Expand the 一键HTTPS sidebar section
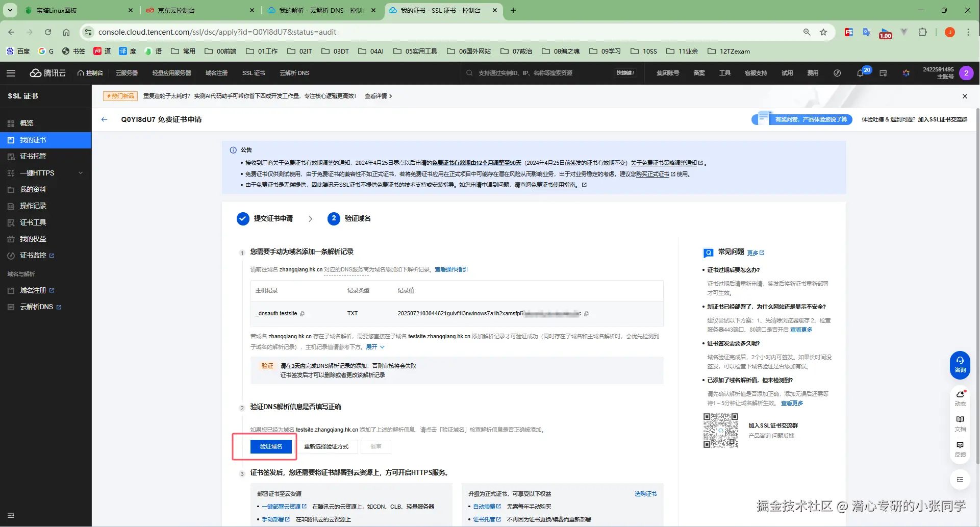Screen dimensions: 980x527 coord(46,173)
